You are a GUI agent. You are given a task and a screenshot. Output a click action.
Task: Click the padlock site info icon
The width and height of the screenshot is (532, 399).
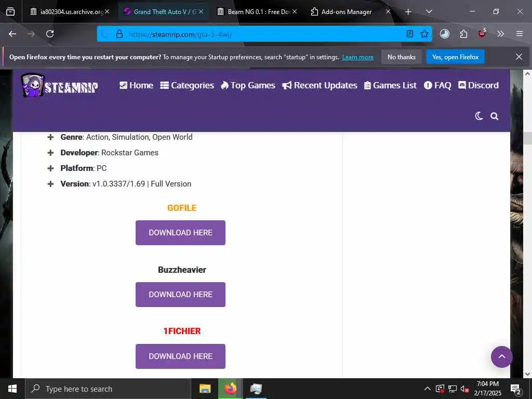[x=119, y=34]
